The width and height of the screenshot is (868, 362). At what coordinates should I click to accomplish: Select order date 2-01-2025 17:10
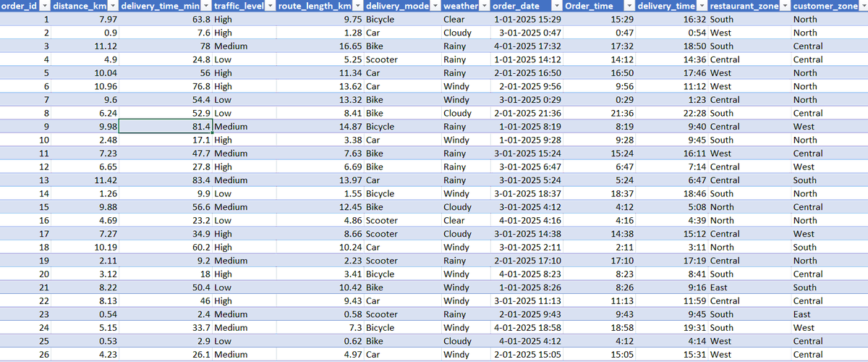coord(528,261)
